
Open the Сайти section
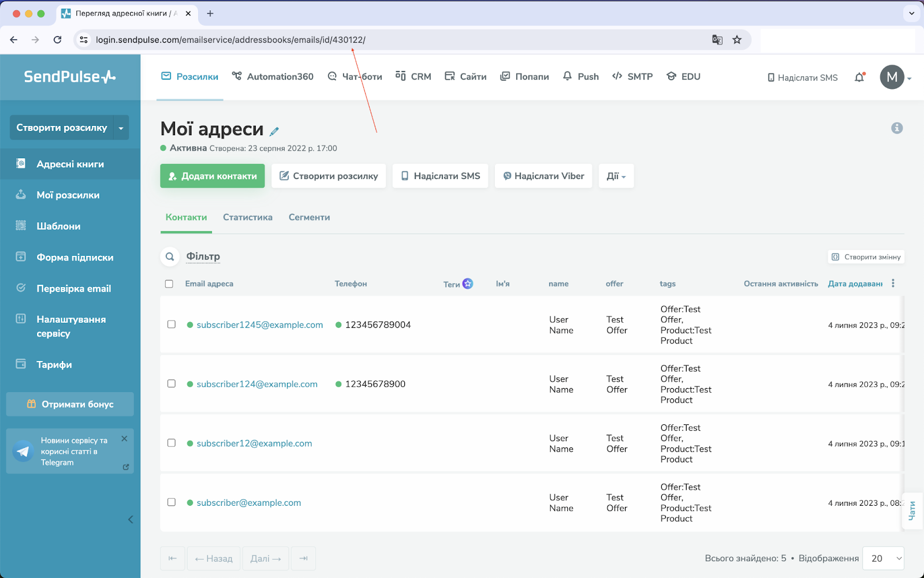tap(465, 77)
